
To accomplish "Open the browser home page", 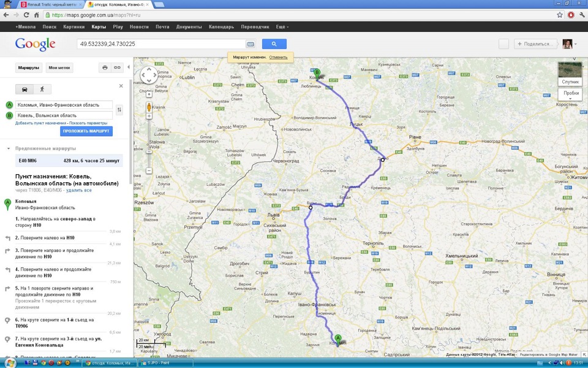I will pyautogui.click(x=36, y=15).
